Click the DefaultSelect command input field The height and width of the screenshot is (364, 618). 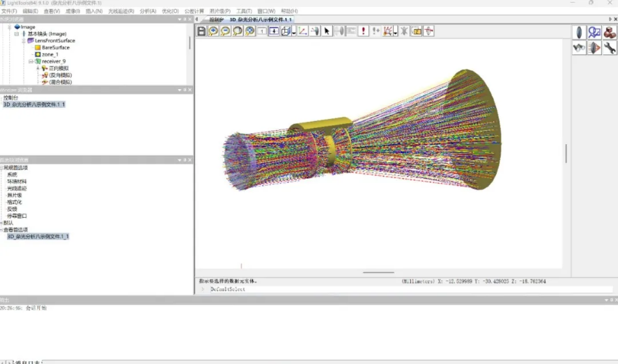tap(404, 289)
